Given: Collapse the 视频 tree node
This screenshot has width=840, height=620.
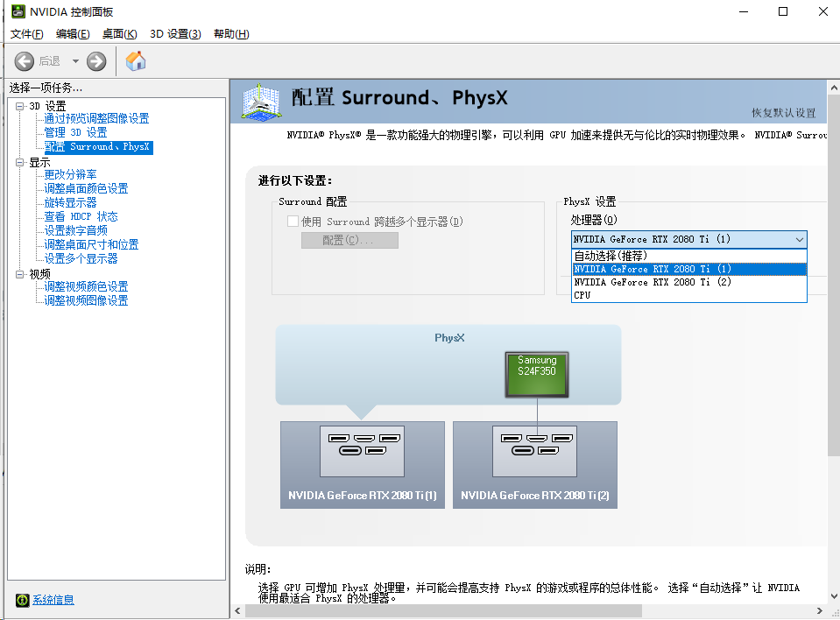Looking at the screenshot, I should pos(20,274).
